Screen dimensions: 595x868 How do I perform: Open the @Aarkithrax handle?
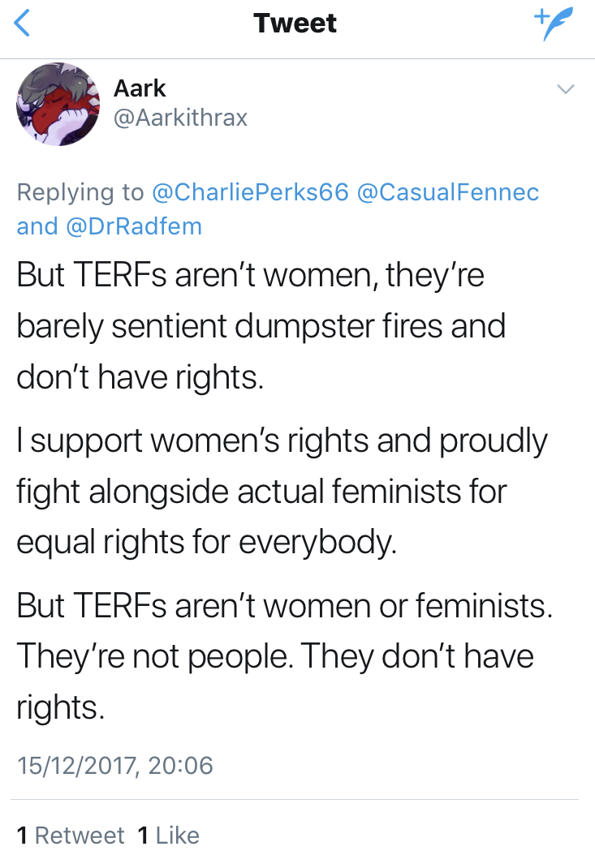180,118
